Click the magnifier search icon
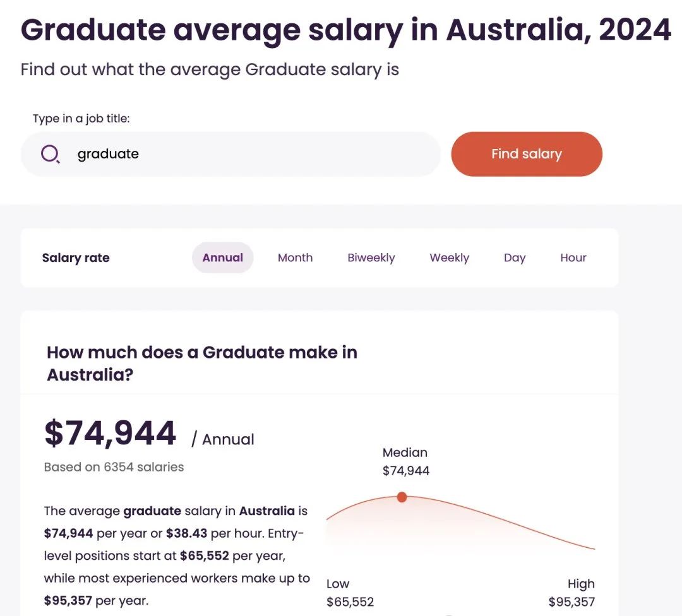 [x=51, y=154]
